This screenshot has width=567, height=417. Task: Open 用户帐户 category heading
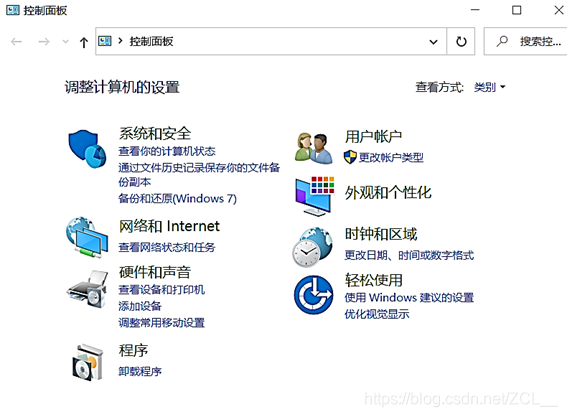(x=373, y=136)
